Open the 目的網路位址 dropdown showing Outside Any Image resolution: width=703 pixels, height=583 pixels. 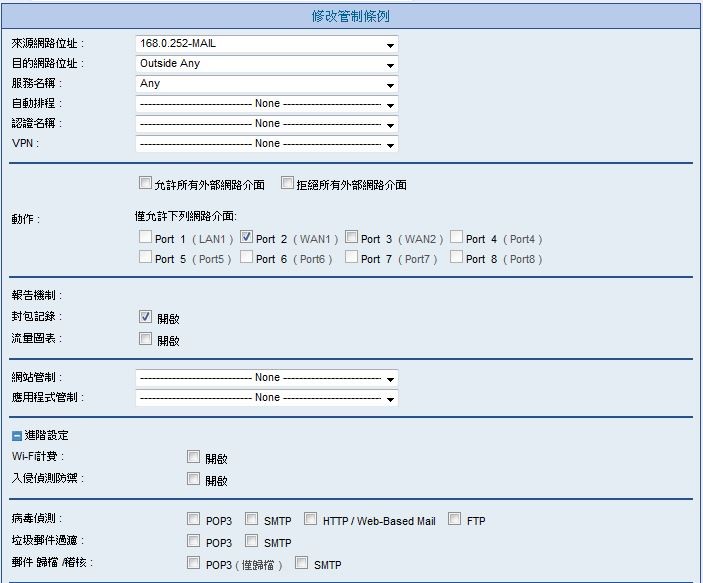coord(266,64)
